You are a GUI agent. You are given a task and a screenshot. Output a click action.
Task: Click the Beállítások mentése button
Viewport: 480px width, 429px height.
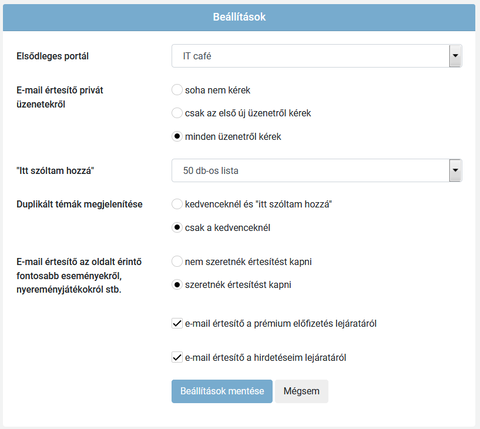(222, 391)
